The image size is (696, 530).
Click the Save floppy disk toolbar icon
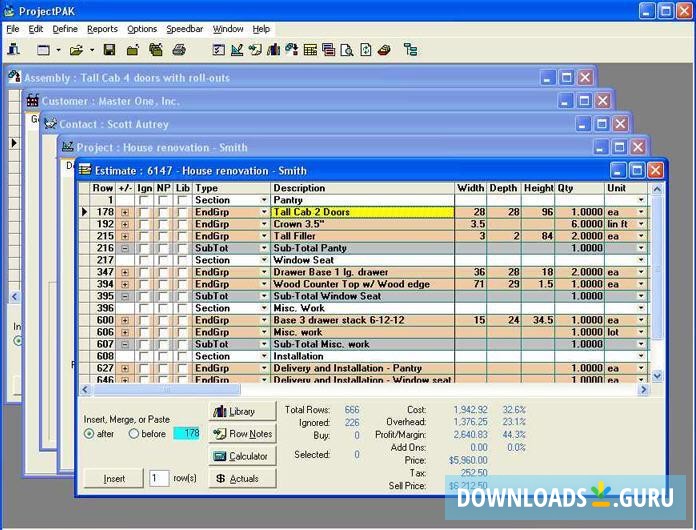(x=109, y=49)
